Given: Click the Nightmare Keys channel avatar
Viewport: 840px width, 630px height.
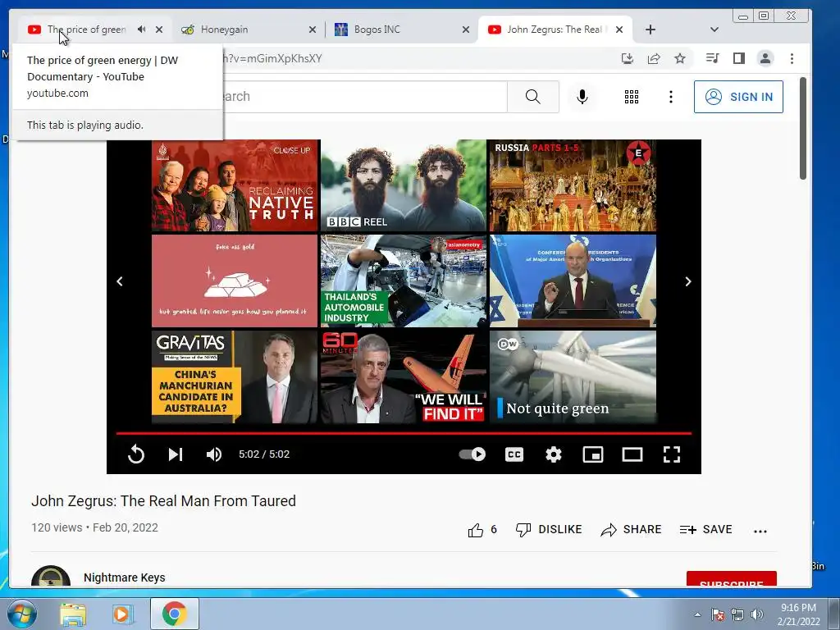Looking at the screenshot, I should [51, 577].
